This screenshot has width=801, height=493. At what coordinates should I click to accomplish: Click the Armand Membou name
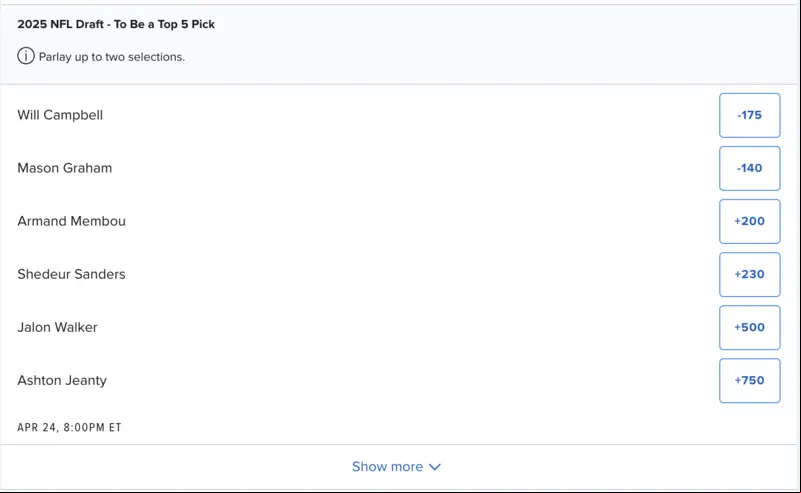point(72,221)
